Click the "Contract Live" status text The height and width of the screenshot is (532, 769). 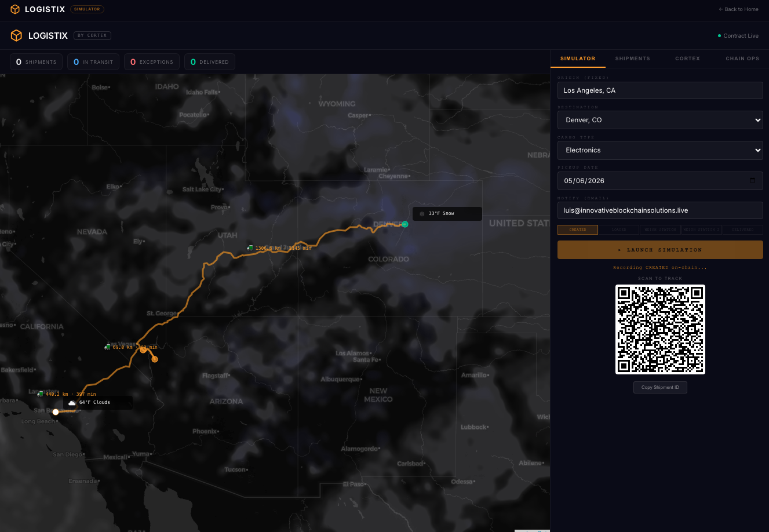741,36
